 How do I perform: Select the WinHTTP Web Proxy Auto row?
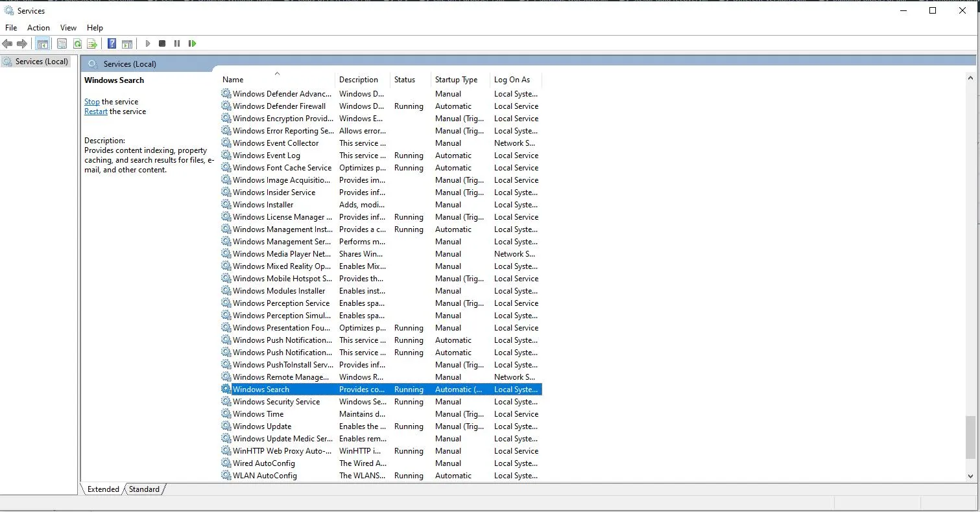(x=381, y=451)
